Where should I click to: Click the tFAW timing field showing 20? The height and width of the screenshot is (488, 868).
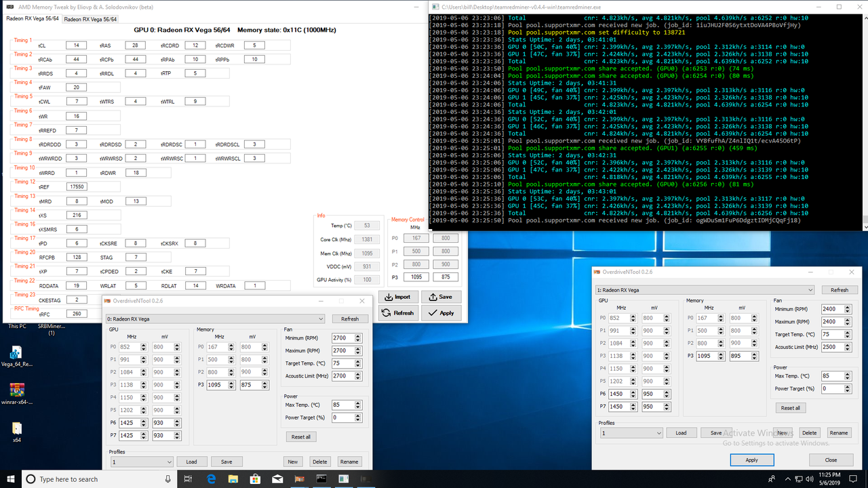coord(76,87)
